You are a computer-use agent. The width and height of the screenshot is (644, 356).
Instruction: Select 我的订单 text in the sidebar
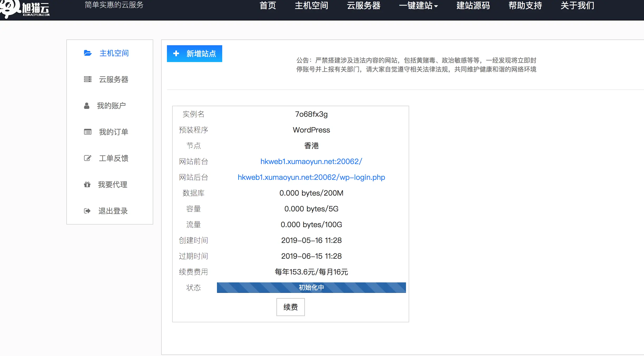point(113,132)
